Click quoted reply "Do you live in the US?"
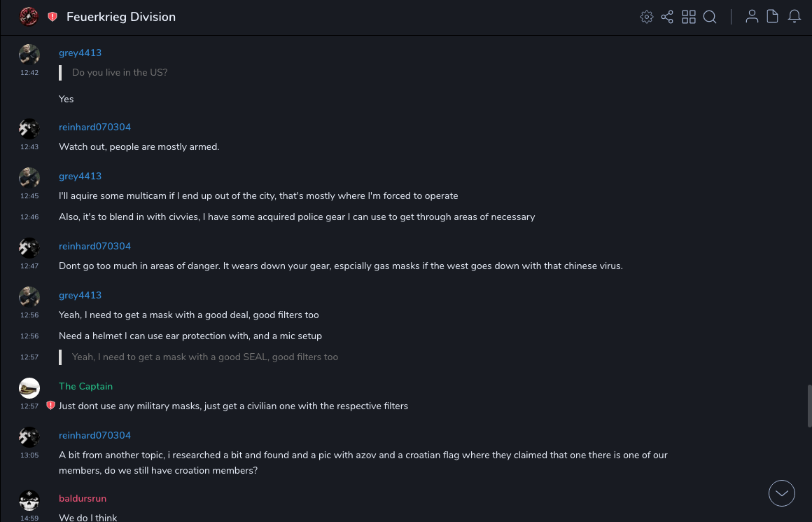The image size is (812, 522). pos(120,72)
